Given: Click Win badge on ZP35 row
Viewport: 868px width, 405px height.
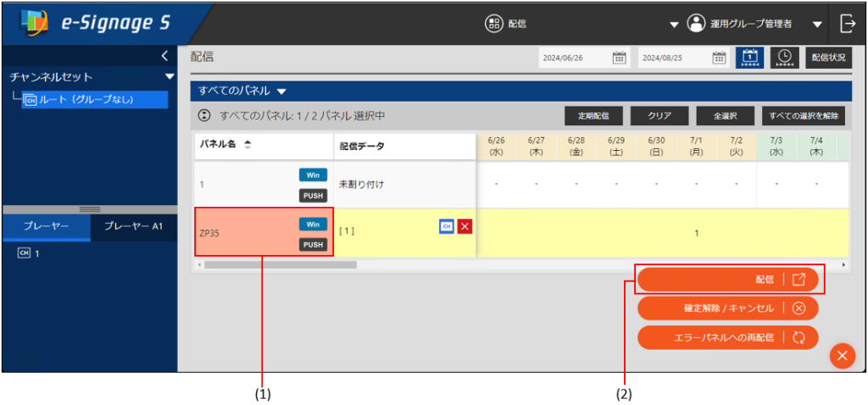Looking at the screenshot, I should [314, 224].
